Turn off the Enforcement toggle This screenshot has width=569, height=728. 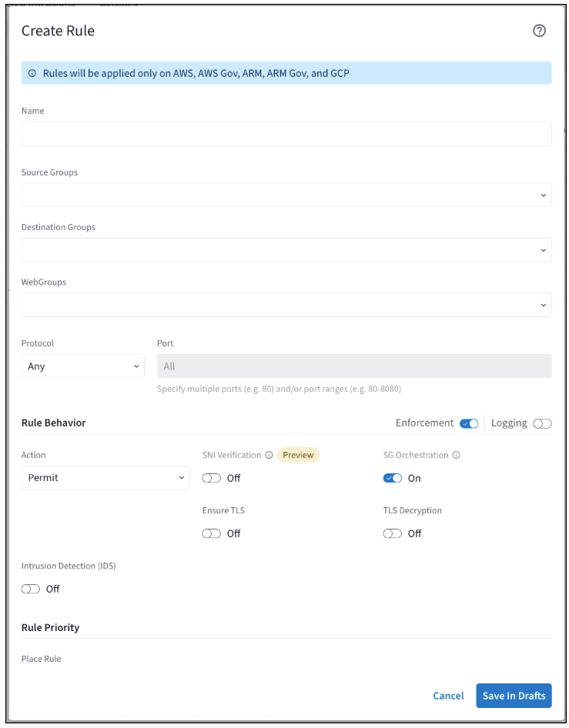point(469,424)
